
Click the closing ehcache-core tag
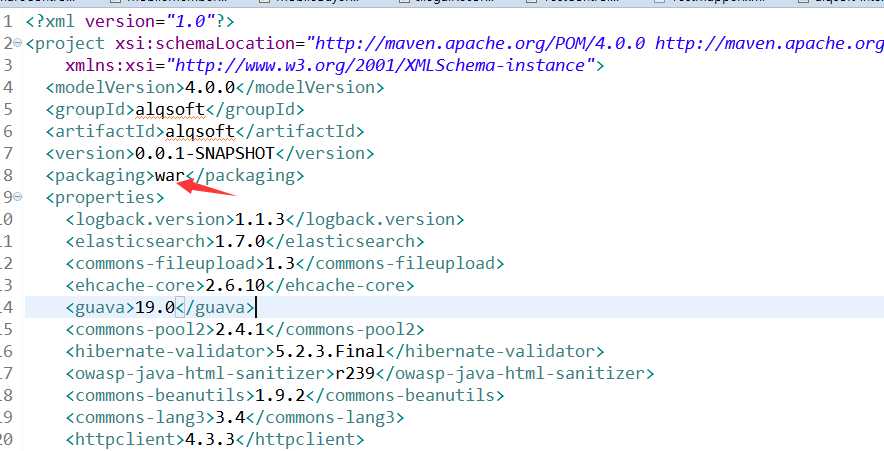(x=339, y=285)
